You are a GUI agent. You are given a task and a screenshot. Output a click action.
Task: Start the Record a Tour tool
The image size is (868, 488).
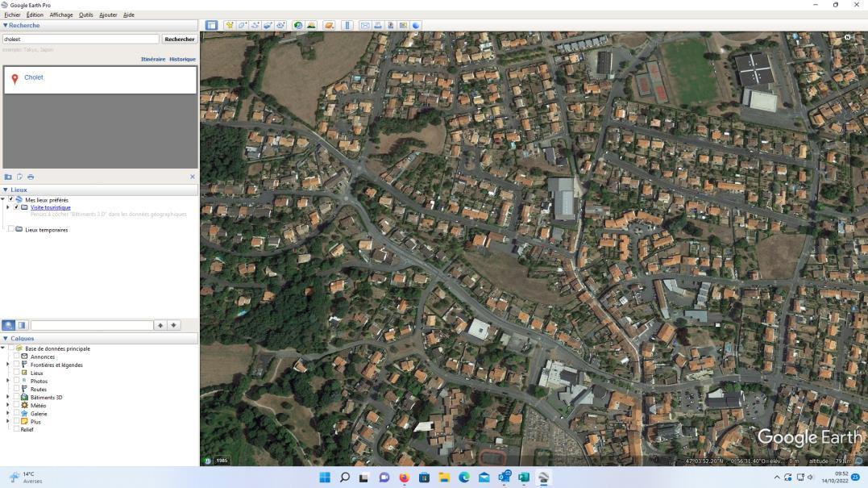[280, 26]
